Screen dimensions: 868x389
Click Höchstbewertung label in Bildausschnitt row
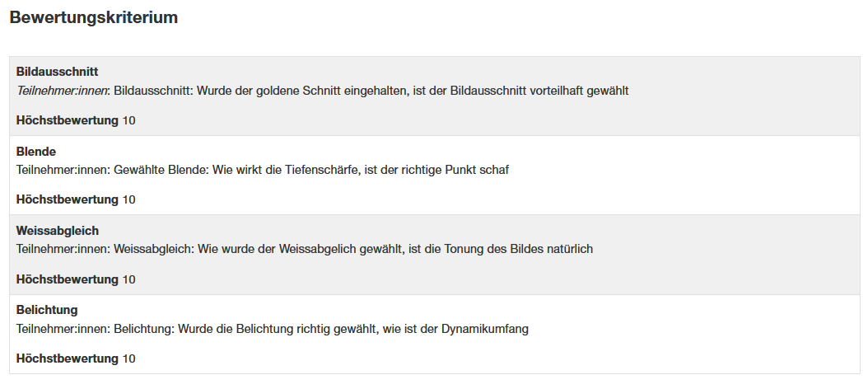point(68,120)
